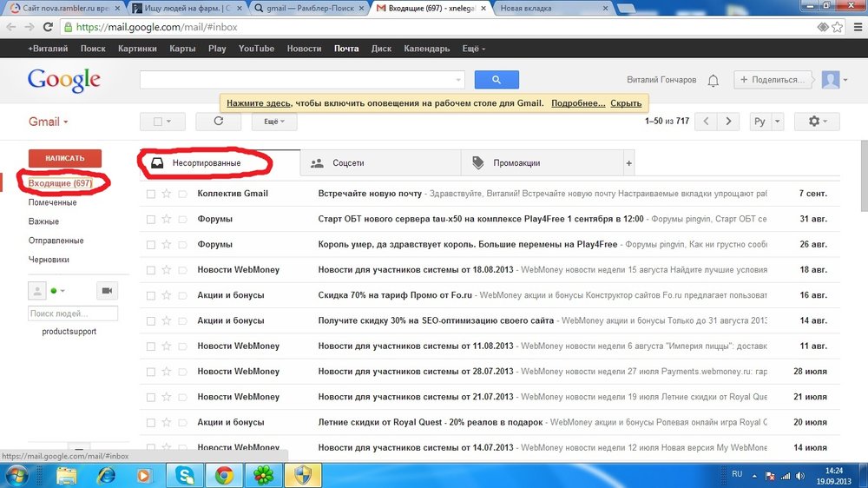The height and width of the screenshot is (488, 868).
Task: Switch to the Соцсети tab
Action: 347,162
